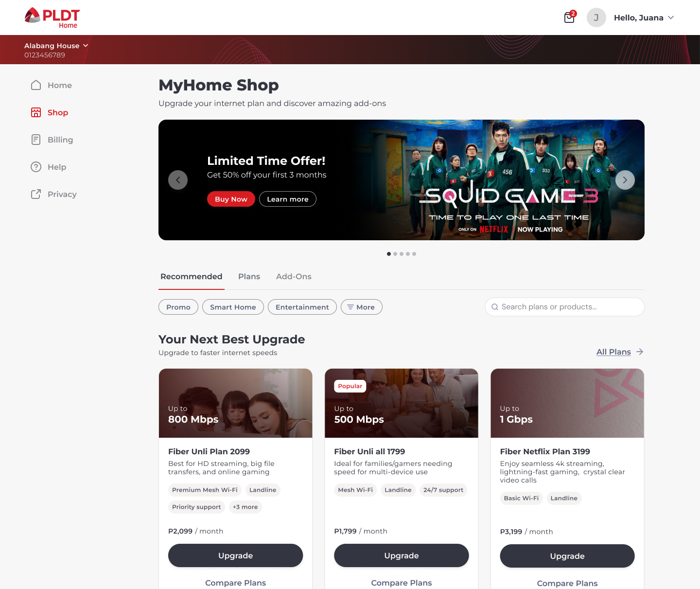Click the red Buy Now button
Viewport: 700px width, 589px height.
click(x=231, y=199)
